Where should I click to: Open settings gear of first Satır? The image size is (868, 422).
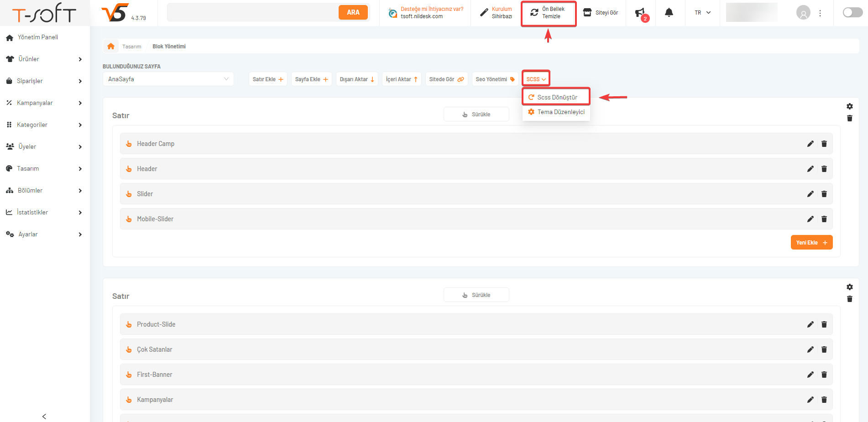tap(849, 106)
